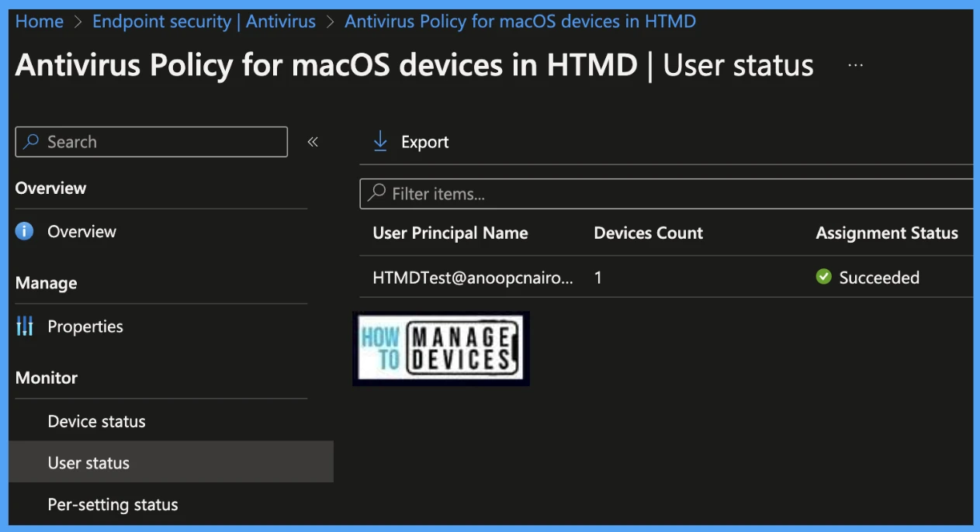
Task: Open the ellipsis more-options menu in title
Action: point(856,66)
